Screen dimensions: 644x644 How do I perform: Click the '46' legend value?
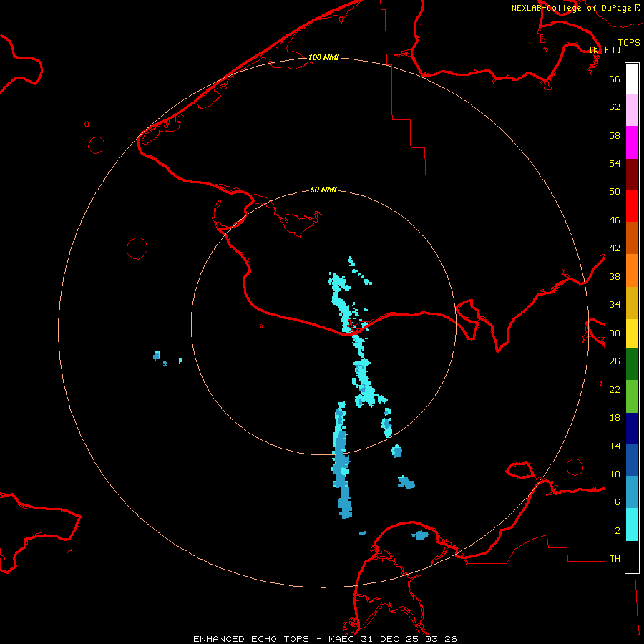tap(615, 220)
